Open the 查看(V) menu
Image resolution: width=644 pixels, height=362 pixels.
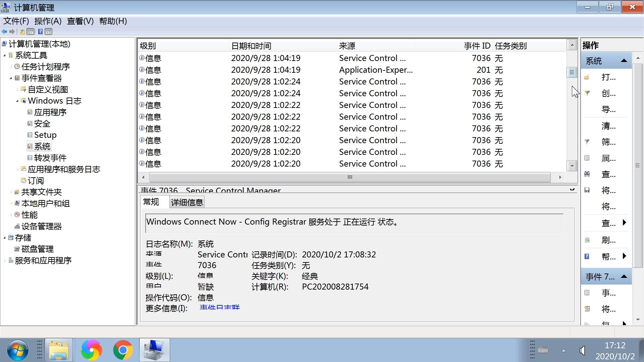click(x=80, y=21)
